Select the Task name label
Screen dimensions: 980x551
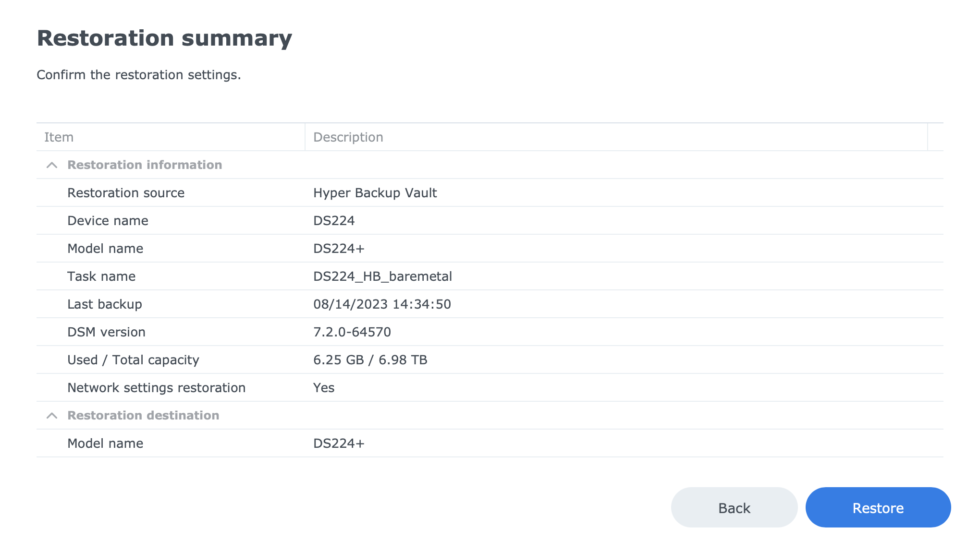point(101,276)
